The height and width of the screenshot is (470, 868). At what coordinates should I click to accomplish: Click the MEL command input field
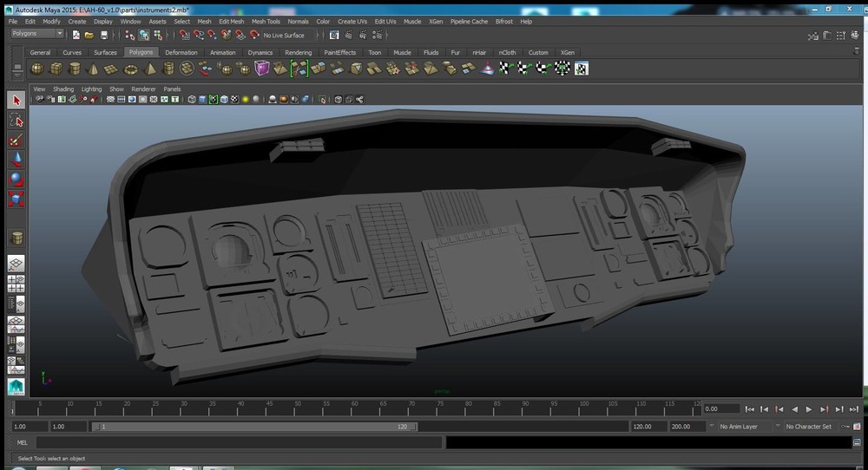tap(239, 442)
